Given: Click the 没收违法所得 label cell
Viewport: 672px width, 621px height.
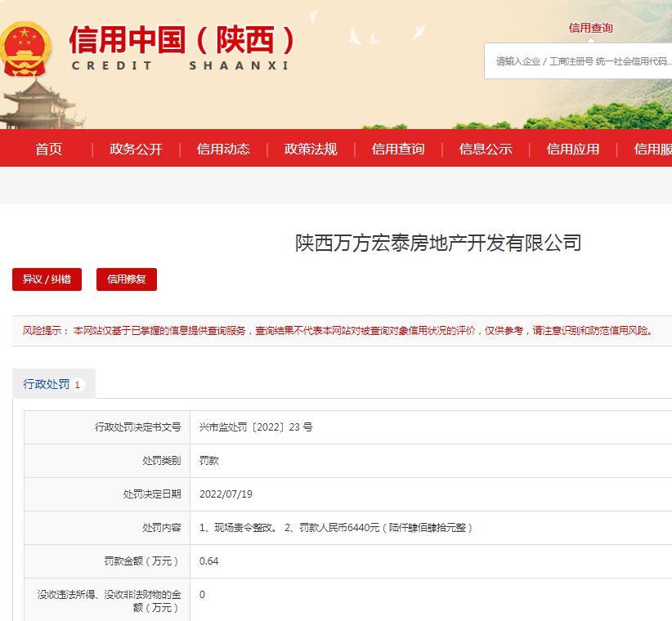Looking at the screenshot, I should [x=107, y=601].
